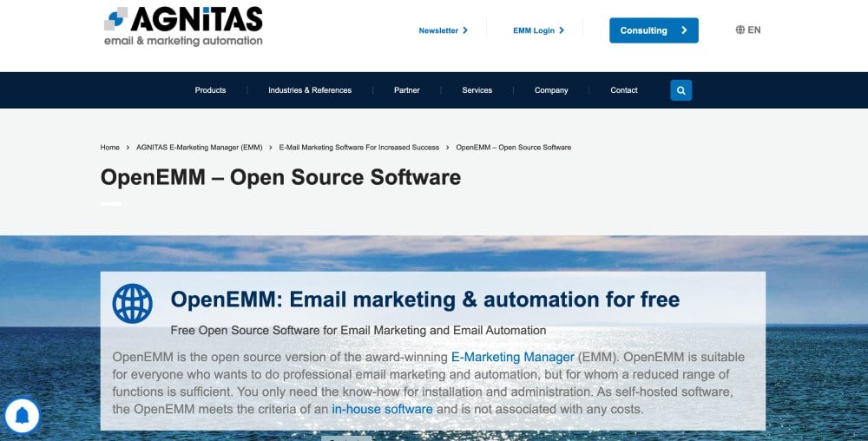Open the Contact menu
This screenshot has width=868, height=441.
(x=624, y=90)
